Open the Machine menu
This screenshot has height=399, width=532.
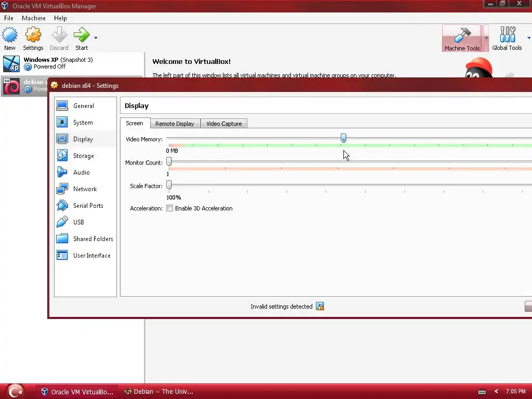coord(34,18)
